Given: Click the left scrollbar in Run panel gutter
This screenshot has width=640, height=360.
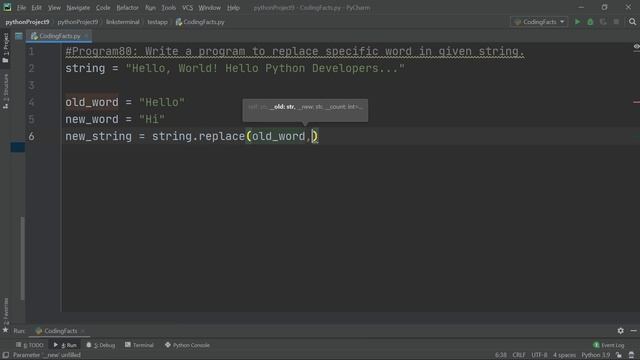Looking at the screenshot, I should pos(22,258).
